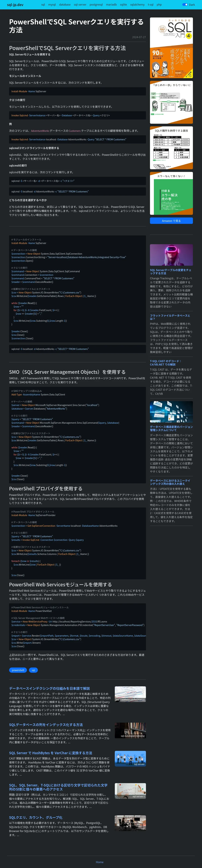202x868 pixels.
Task: Open 区切り文字で区切られた文字列の分割 article link
Action: point(58,787)
